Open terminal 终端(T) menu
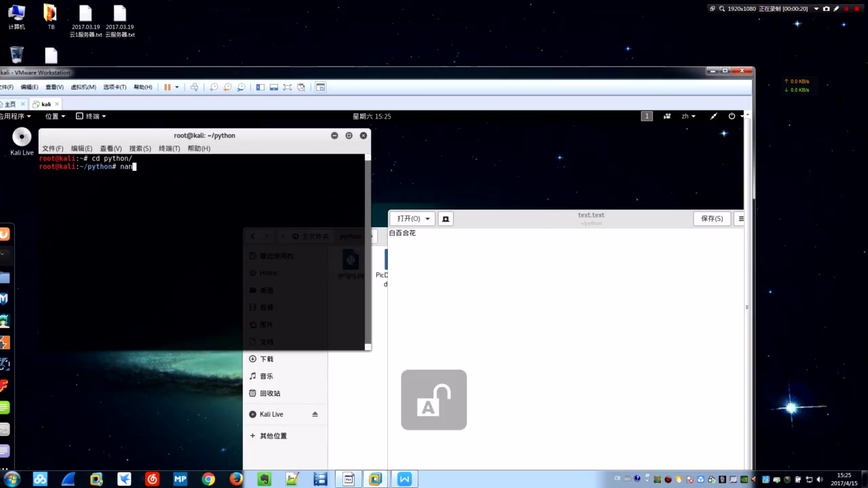The height and width of the screenshot is (488, 868). point(169,148)
